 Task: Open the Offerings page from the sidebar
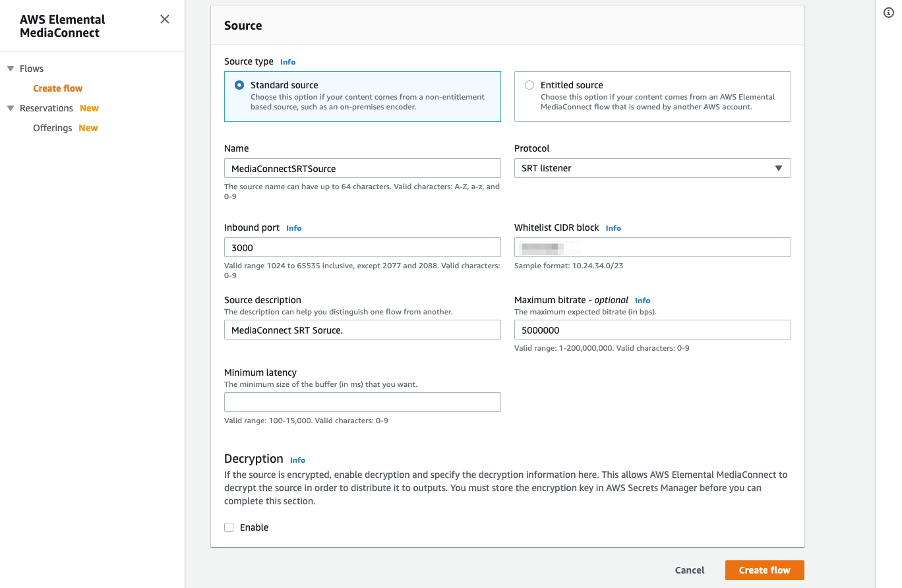(52, 128)
